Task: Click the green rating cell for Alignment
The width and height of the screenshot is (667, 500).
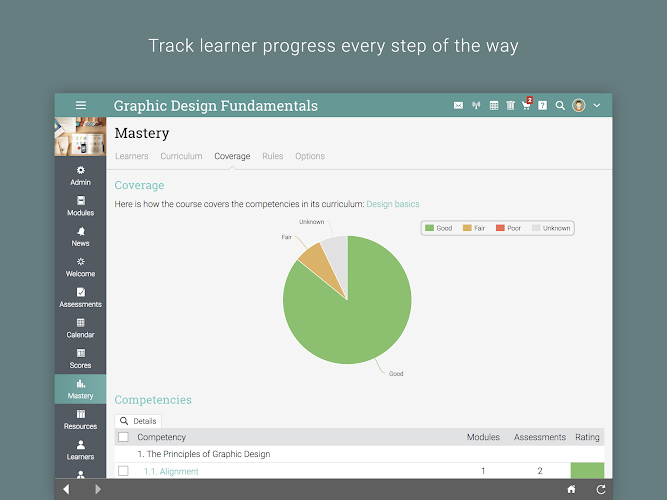Action: (587, 471)
